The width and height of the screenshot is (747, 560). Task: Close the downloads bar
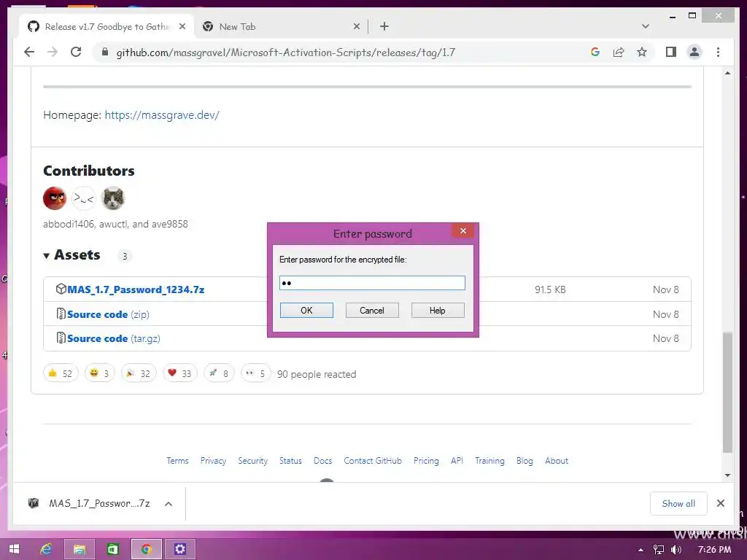(720, 503)
